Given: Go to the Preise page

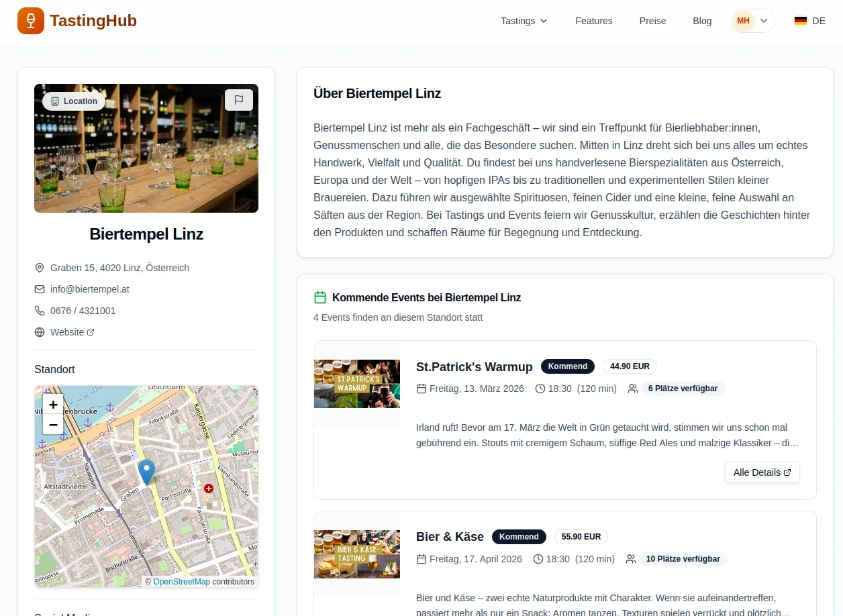Looking at the screenshot, I should point(652,21).
